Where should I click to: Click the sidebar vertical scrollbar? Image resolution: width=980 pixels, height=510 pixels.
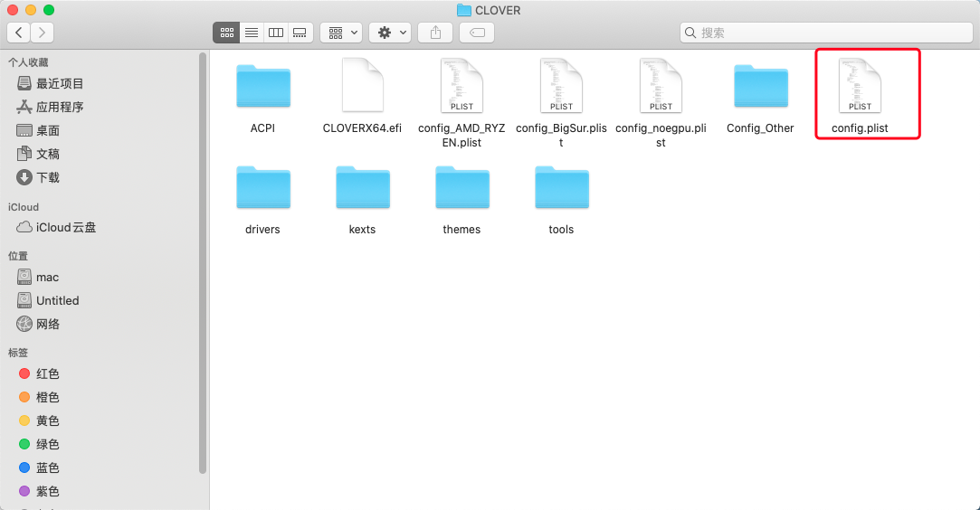tap(203, 263)
